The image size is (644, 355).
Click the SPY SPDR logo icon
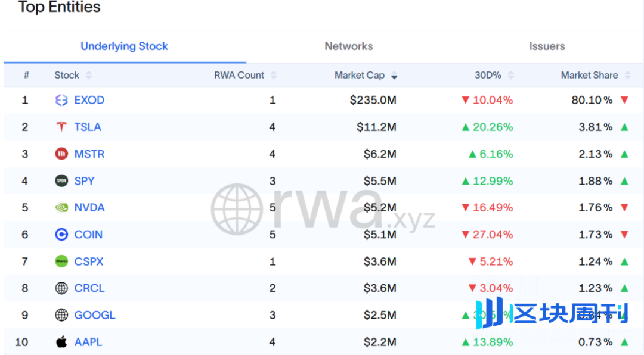[x=61, y=181]
